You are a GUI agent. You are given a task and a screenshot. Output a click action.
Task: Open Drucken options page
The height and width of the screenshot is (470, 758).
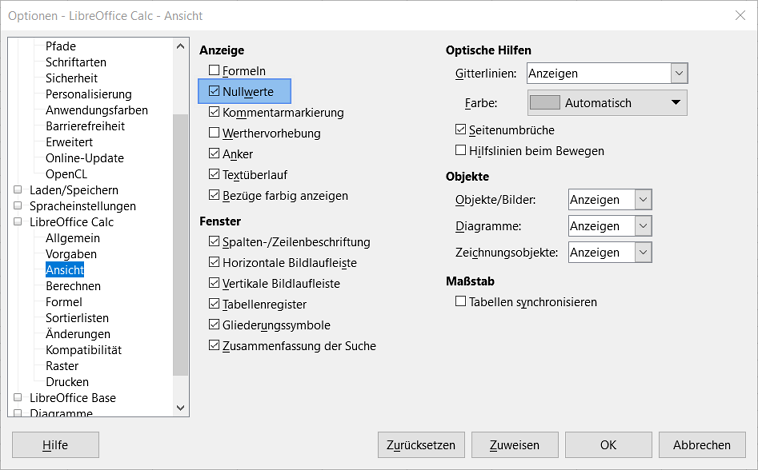tap(67, 382)
